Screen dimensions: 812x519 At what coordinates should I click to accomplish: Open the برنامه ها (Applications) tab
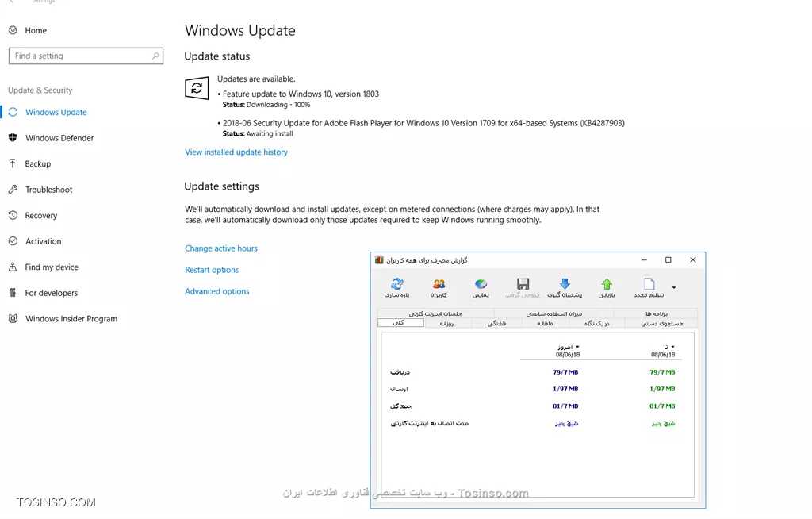pos(656,313)
